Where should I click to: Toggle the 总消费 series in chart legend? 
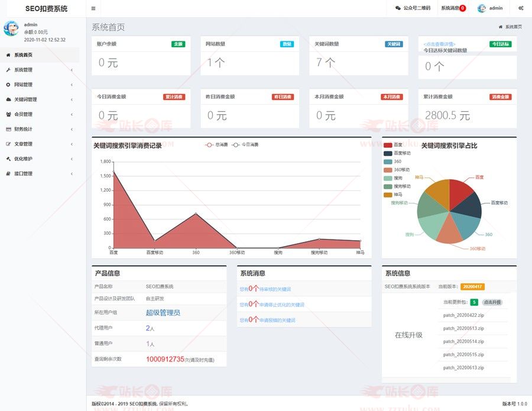[x=216, y=144]
